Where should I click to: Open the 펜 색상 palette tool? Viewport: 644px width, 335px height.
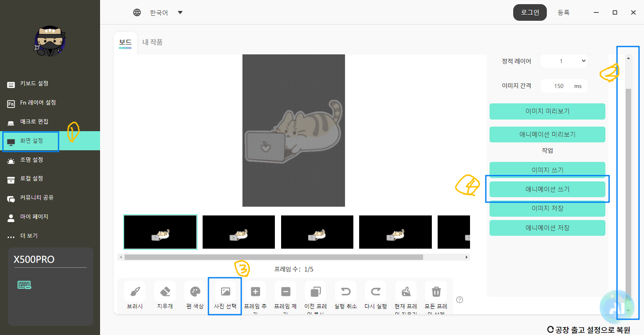[195, 291]
